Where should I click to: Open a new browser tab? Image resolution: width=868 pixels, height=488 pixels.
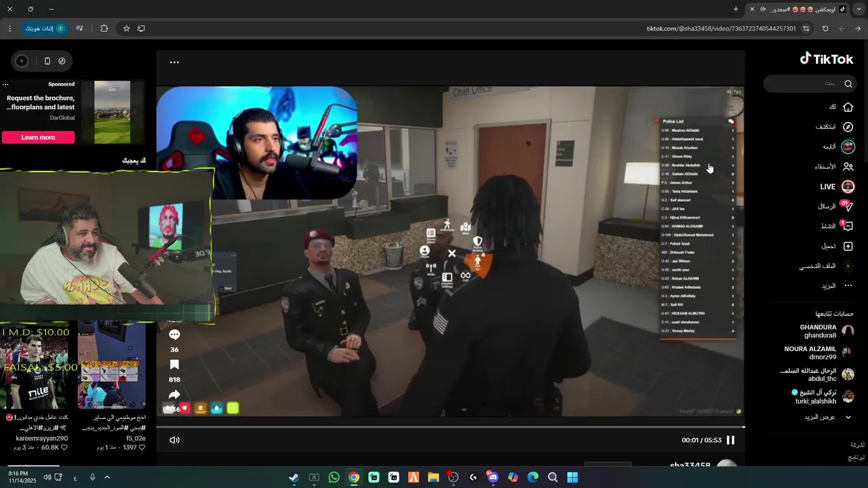[x=736, y=9]
